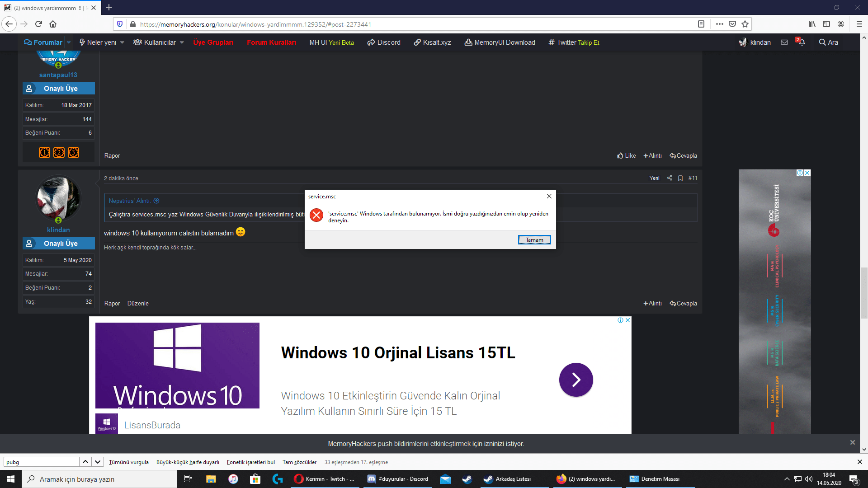Open Steam from the taskbar
The image size is (868, 488).
click(467, 479)
